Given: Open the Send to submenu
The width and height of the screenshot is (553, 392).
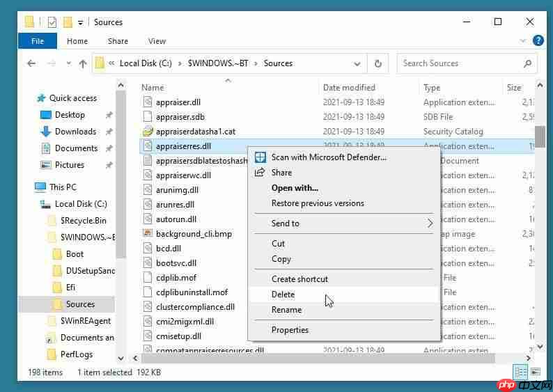Looking at the screenshot, I should tap(344, 223).
